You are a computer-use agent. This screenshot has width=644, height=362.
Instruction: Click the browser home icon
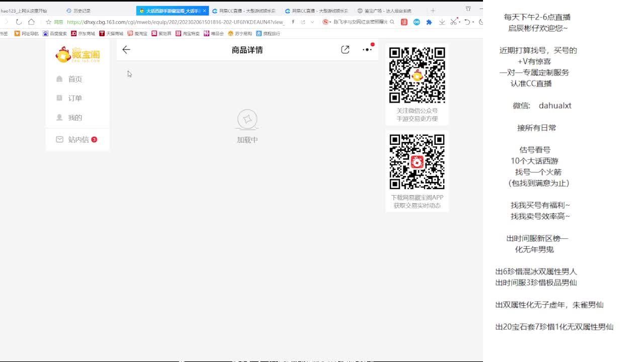[x=31, y=22]
